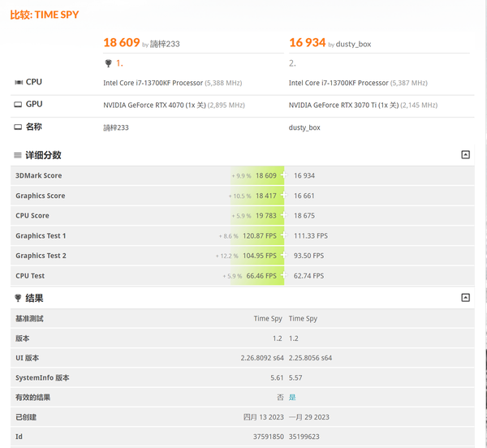The height and width of the screenshot is (448, 487).
Task: Open dusty_box profile next to 16 934
Action: coord(353,44)
